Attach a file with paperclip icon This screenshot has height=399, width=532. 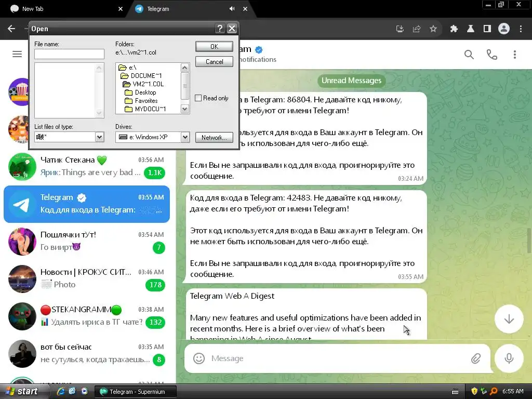476,358
